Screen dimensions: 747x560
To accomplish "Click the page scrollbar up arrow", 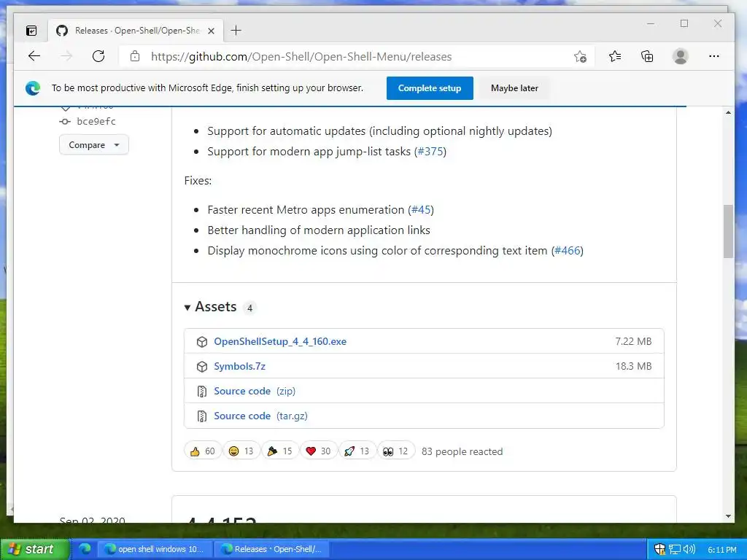I will tap(728, 112).
